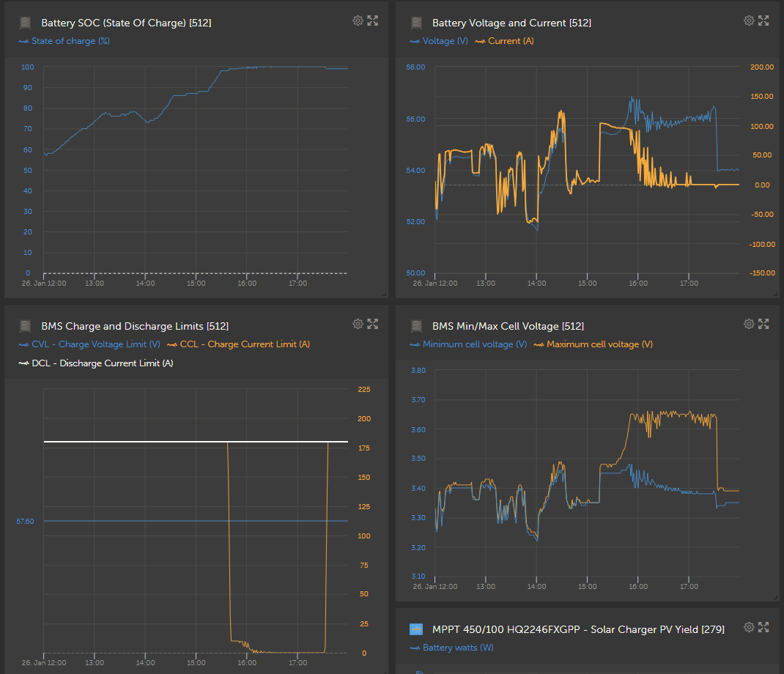Toggle Current (A) legend series
The width and height of the screenshot is (784, 674).
[x=505, y=41]
